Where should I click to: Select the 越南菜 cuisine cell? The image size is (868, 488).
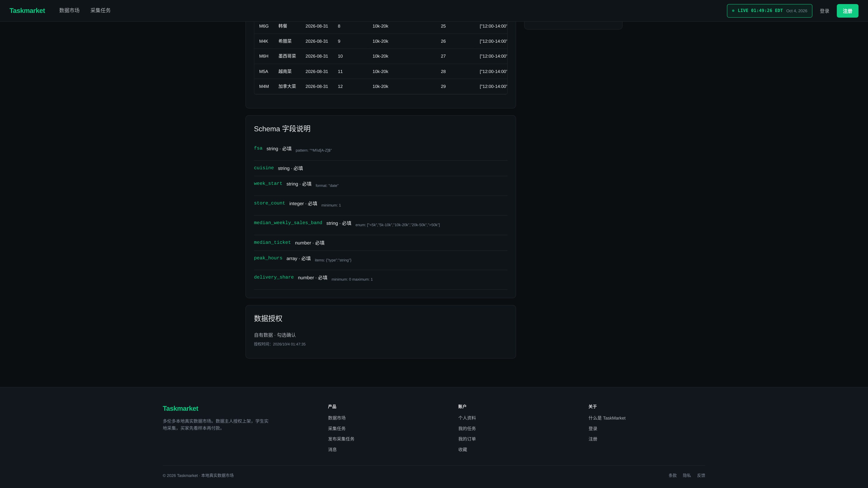[285, 71]
